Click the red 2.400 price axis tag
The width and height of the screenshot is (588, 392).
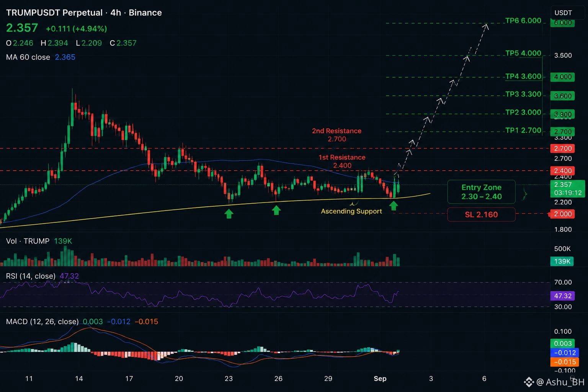pyautogui.click(x=563, y=171)
